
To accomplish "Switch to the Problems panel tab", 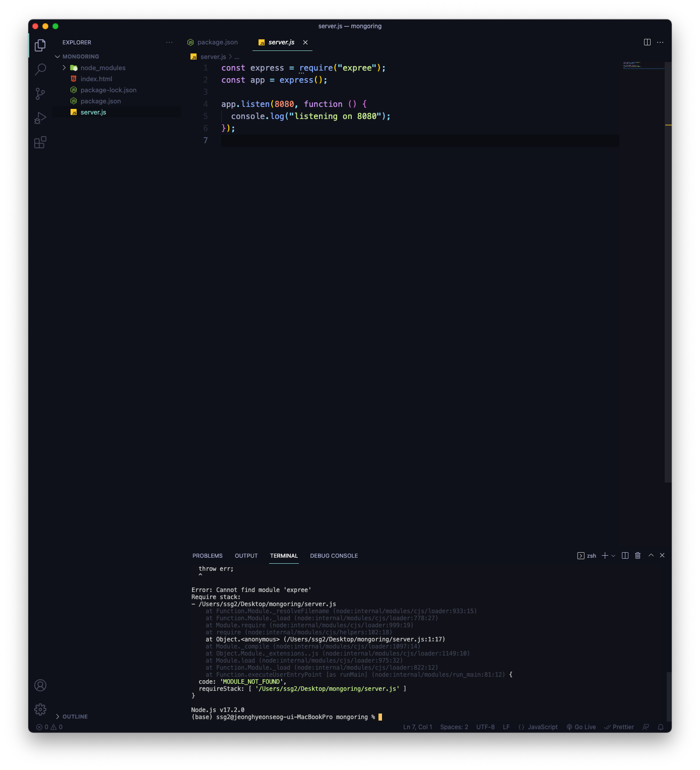I will tap(207, 556).
